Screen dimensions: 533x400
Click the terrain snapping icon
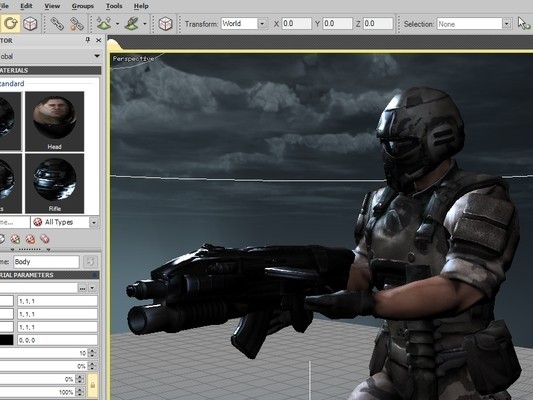tap(104, 24)
